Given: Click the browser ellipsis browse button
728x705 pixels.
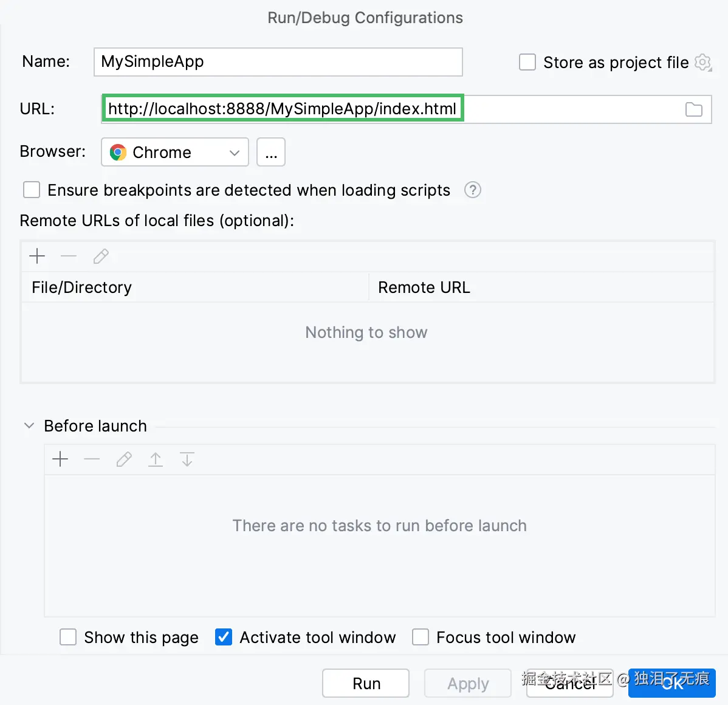Looking at the screenshot, I should coord(271,152).
